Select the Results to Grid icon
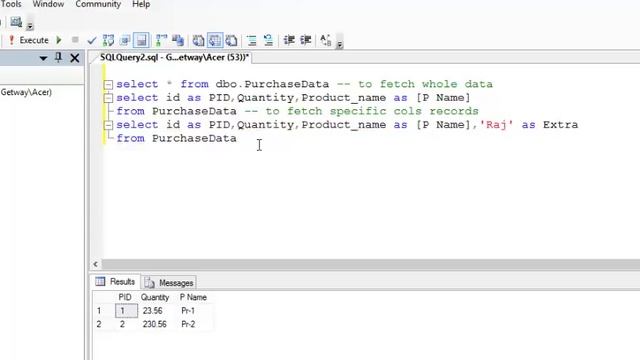Viewport: 640px width, 360px height. click(x=215, y=40)
